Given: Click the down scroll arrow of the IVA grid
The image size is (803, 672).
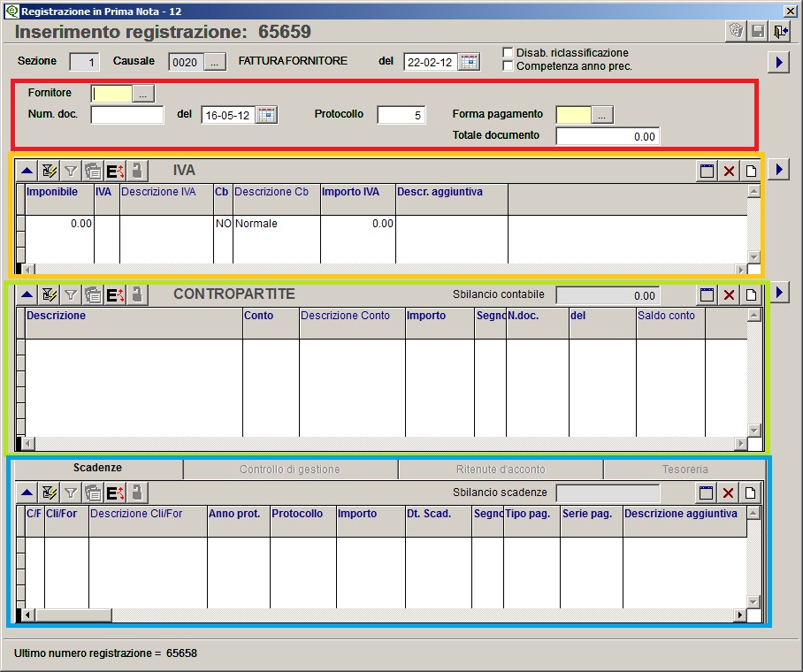Looking at the screenshot, I should tap(753, 257).
